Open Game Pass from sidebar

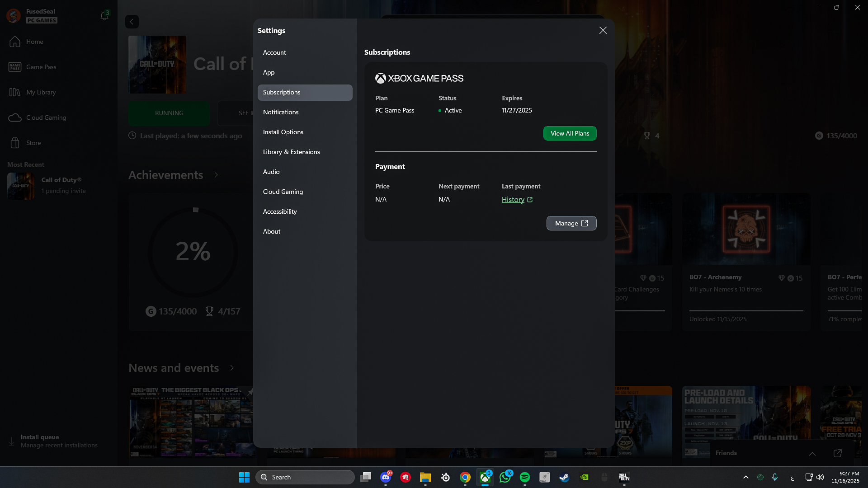point(59,67)
